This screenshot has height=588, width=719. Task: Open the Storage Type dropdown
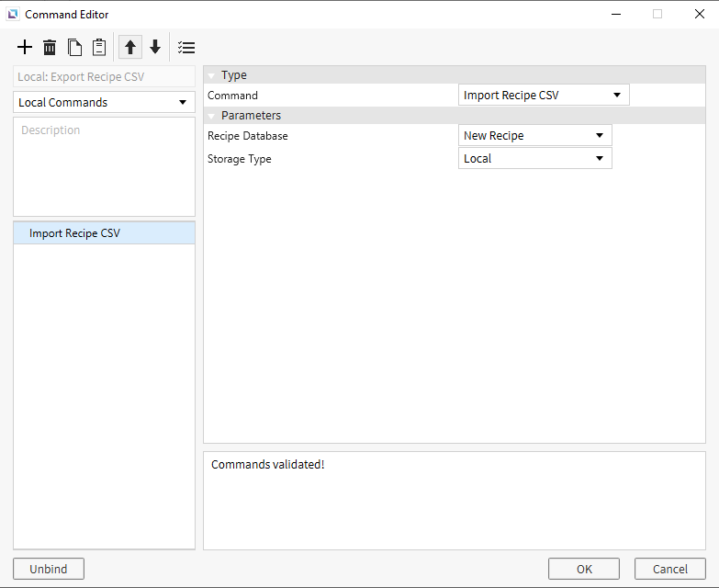535,158
